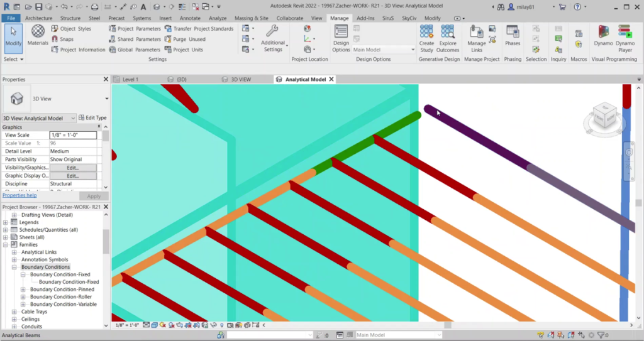Open the Help question mark

(577, 6)
